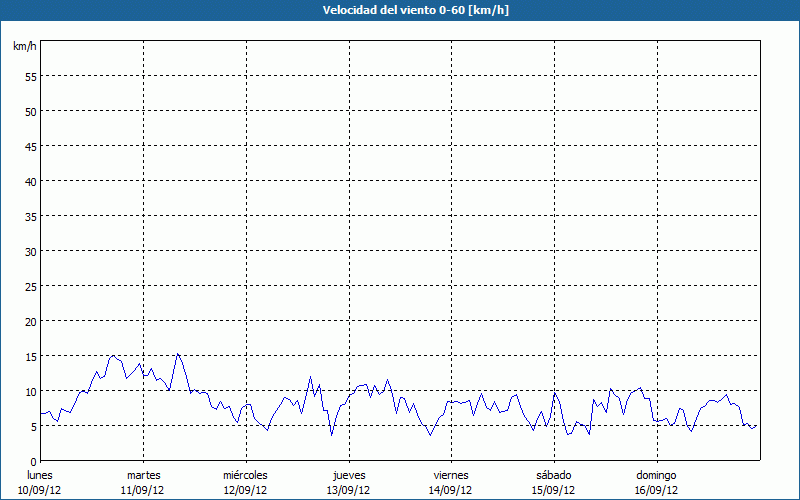Pick the 'jueves' day label
Screen dimensions: 800x500
point(348,475)
